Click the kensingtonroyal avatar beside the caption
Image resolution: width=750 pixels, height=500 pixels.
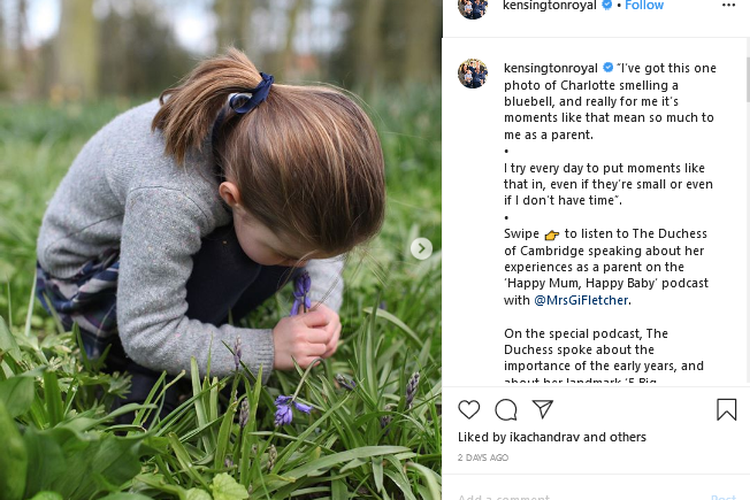point(473,73)
